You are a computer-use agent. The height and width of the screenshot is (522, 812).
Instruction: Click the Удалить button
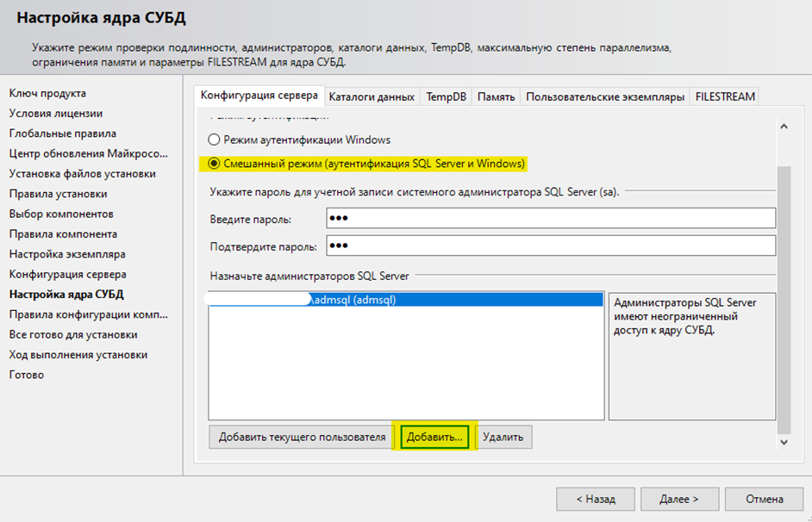click(503, 437)
